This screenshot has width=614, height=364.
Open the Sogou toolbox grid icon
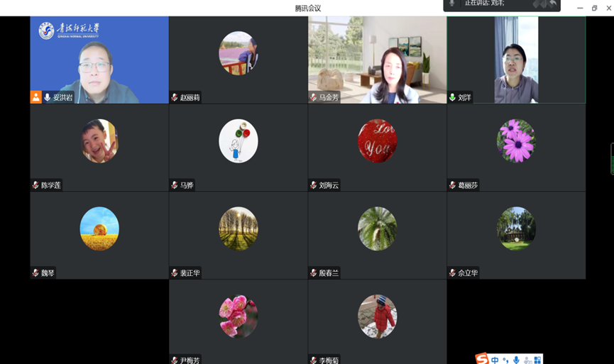pos(537,360)
